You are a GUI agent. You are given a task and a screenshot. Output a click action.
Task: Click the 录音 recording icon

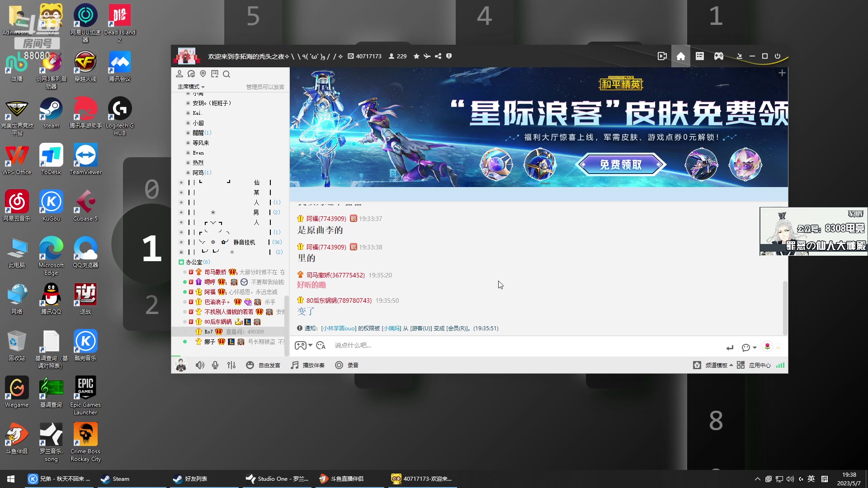click(339, 365)
